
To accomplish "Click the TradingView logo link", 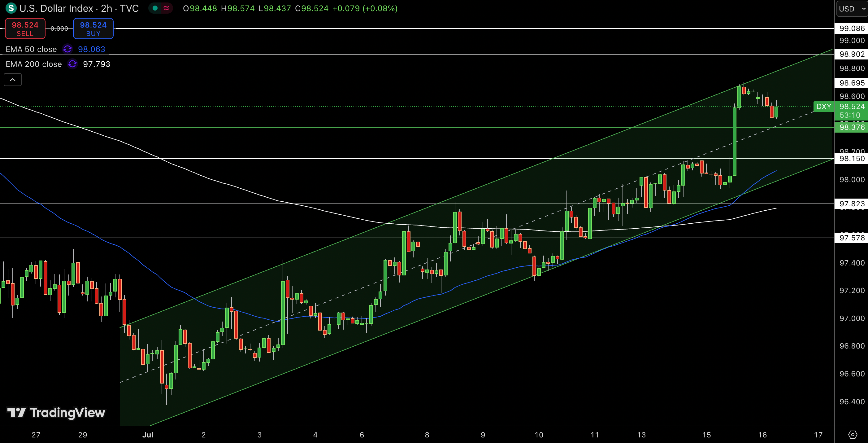I will click(x=56, y=413).
